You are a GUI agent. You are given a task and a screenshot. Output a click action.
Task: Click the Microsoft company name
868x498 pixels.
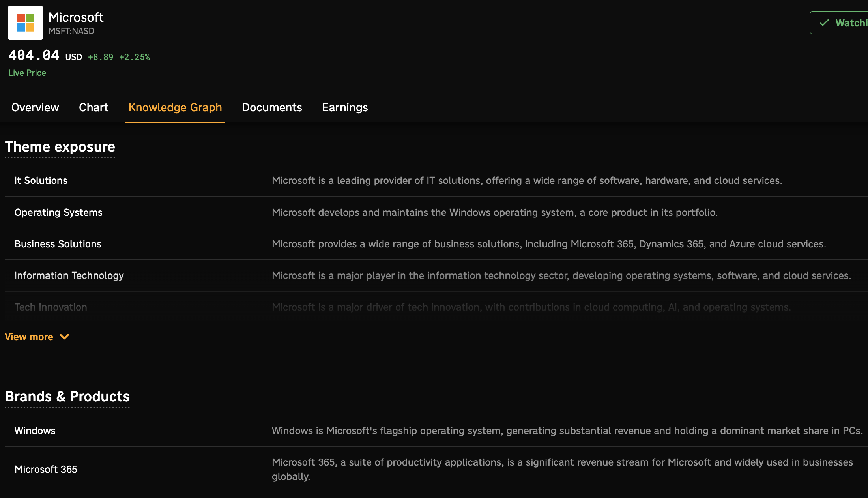(76, 17)
